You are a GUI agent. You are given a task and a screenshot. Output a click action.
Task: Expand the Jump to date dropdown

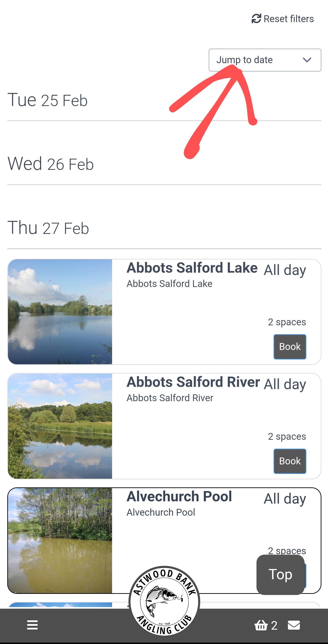(264, 60)
